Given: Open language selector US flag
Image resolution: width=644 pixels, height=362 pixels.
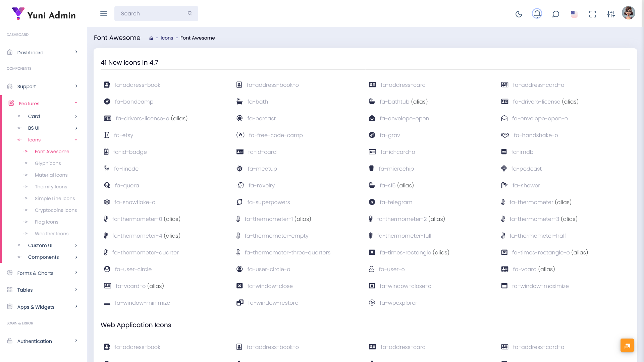Looking at the screenshot, I should tap(574, 14).
